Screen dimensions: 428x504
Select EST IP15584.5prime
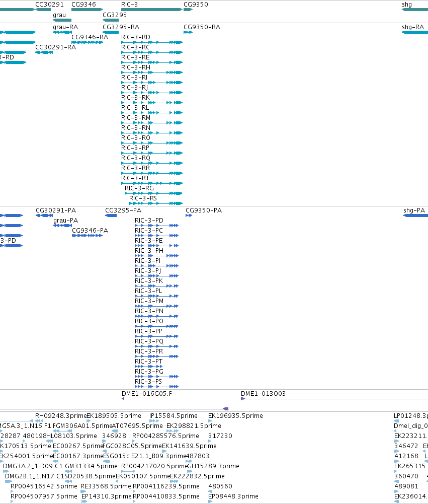tap(154, 421)
